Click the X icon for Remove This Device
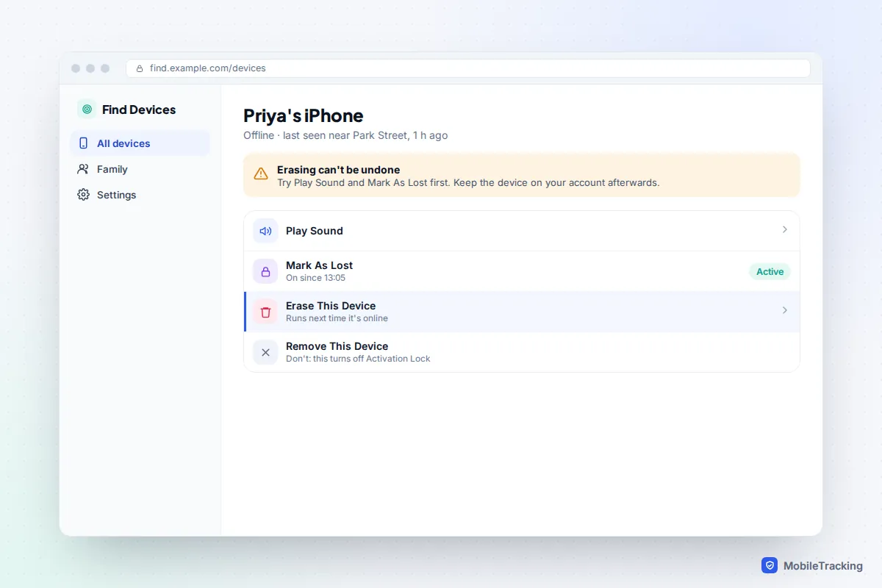882x588 pixels. pos(265,352)
